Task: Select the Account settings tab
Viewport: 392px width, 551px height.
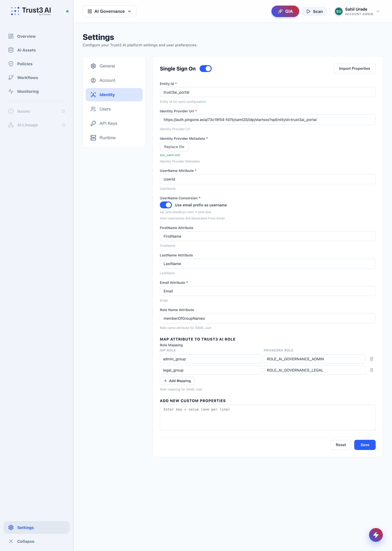Action: [114, 80]
